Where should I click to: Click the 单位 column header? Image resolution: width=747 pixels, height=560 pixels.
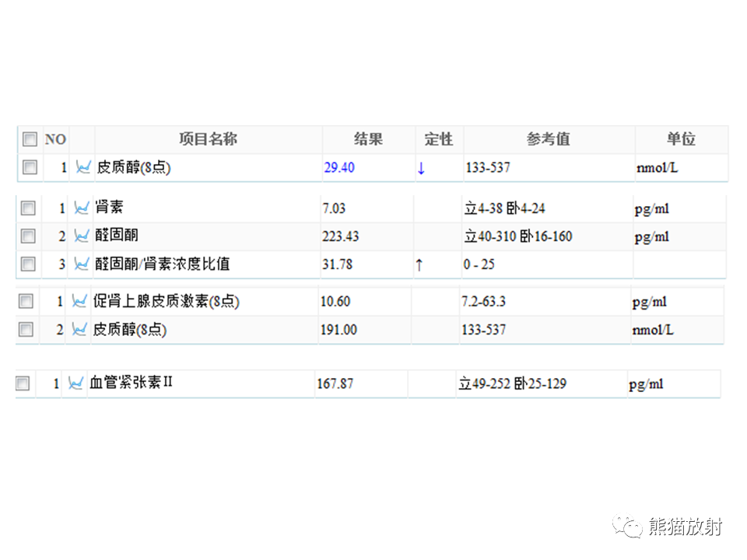pyautogui.click(x=681, y=139)
